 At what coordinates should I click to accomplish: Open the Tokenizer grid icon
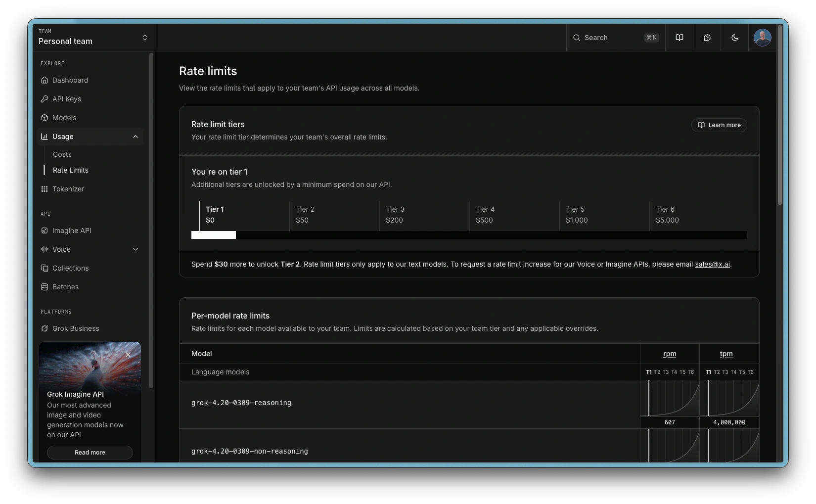click(45, 189)
